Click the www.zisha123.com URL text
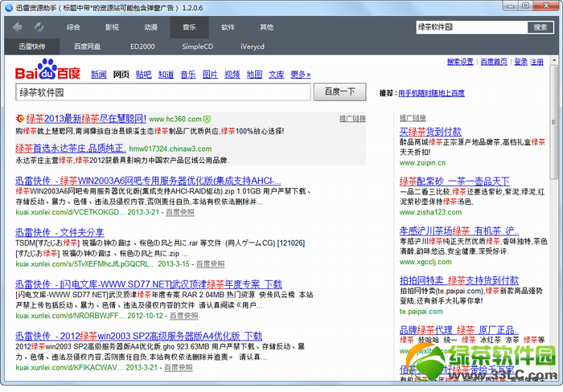This screenshot has width=563, height=392. [x=431, y=212]
